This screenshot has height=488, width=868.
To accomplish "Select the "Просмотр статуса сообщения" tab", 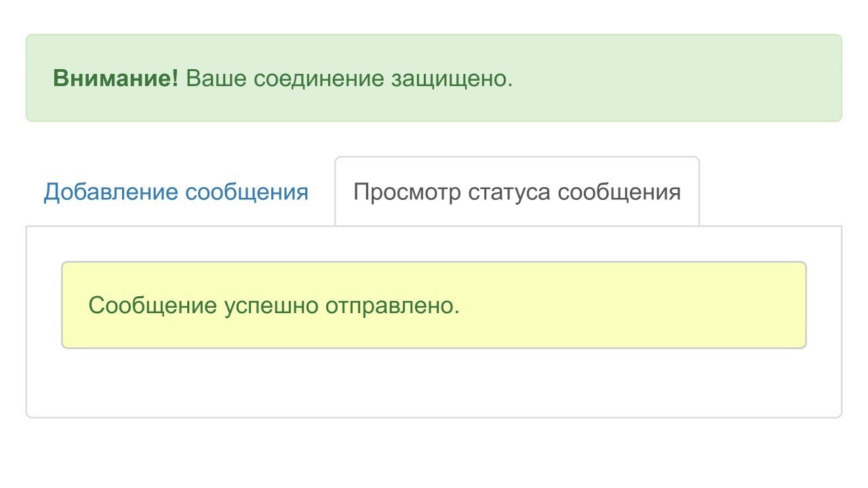I will 517,192.
